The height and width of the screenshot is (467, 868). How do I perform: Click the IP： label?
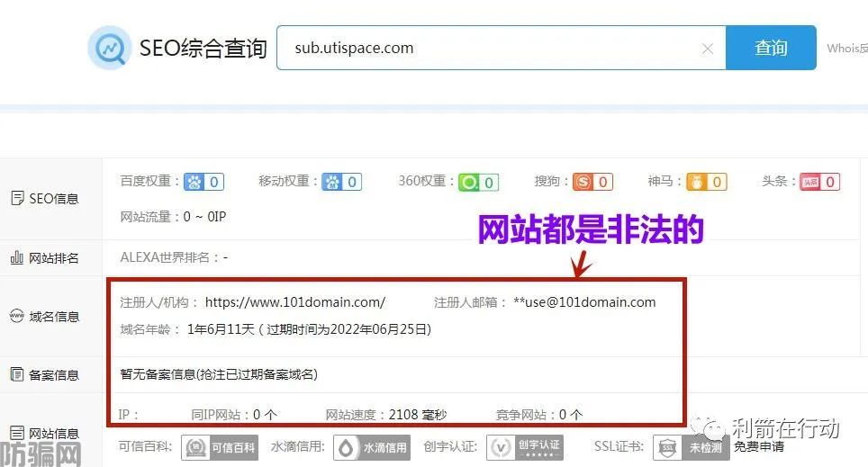tap(128, 415)
